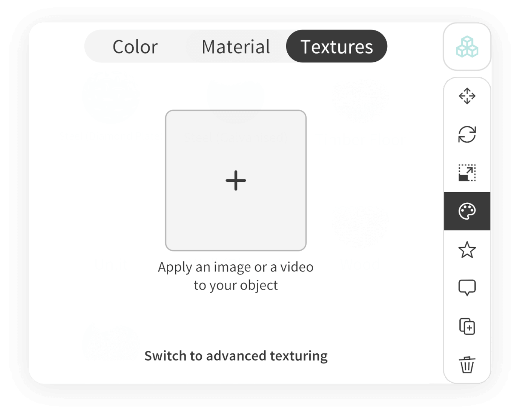Open the 3D cubes objects library icon

(467, 47)
